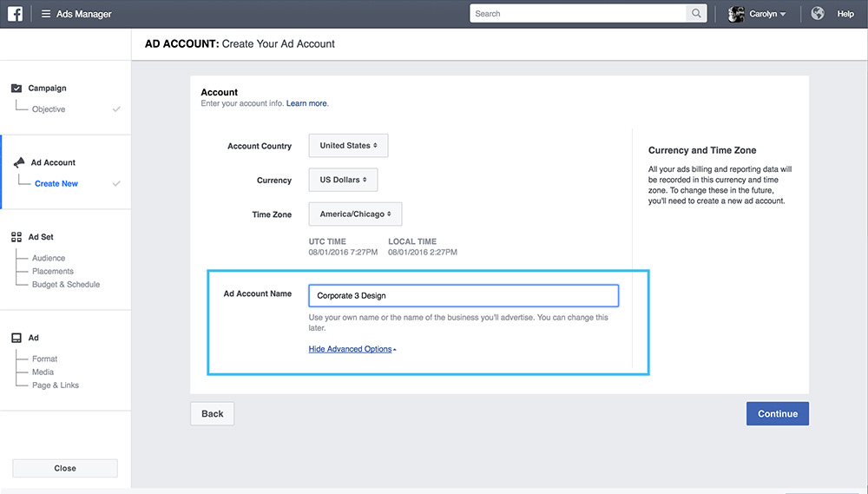Click the Ad monitor icon in sidebar

(16, 338)
